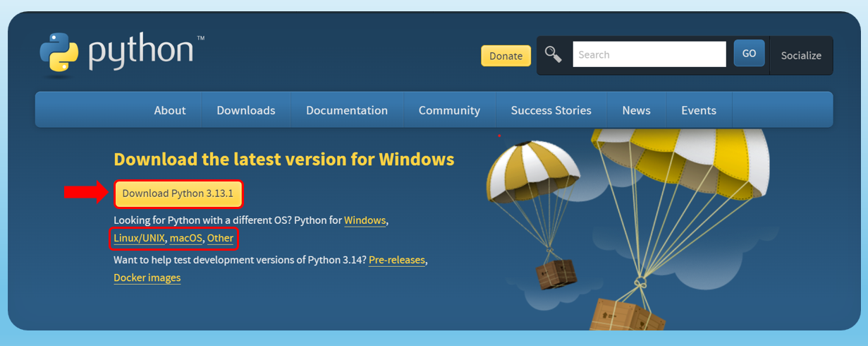Click the Download Python 3.13.1 button
This screenshot has width=868, height=346.
coord(178,193)
